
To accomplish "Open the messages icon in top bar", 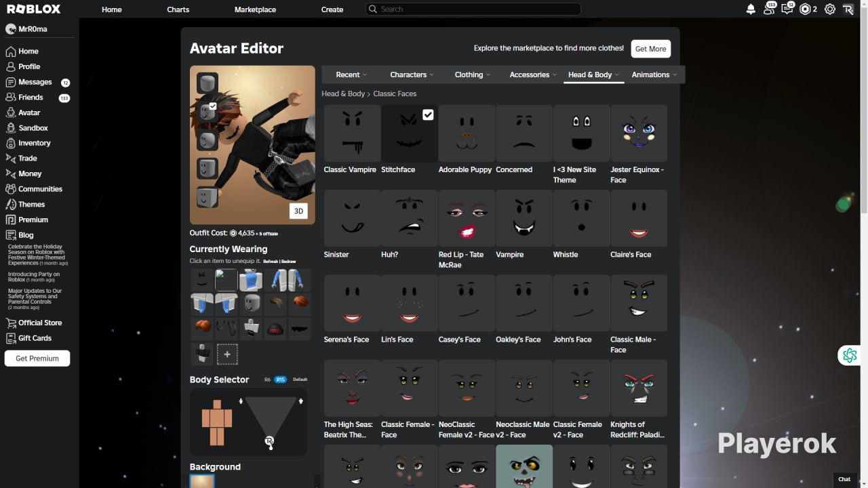I will tap(787, 9).
